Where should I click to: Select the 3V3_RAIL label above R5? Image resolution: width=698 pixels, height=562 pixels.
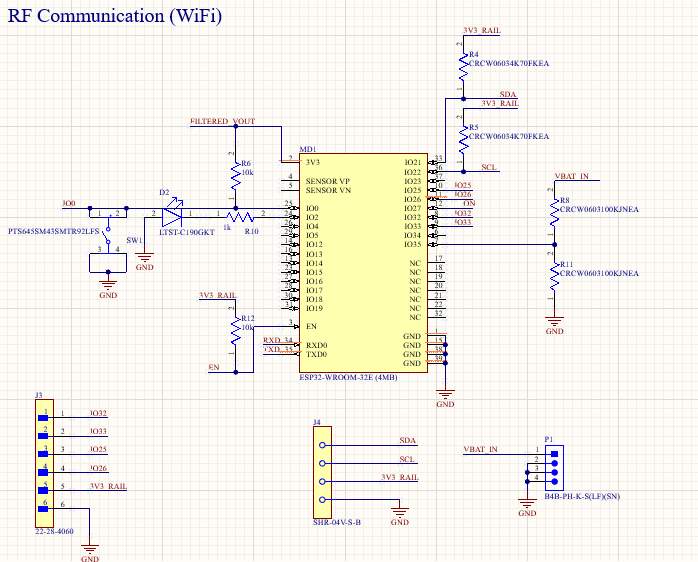[499, 103]
